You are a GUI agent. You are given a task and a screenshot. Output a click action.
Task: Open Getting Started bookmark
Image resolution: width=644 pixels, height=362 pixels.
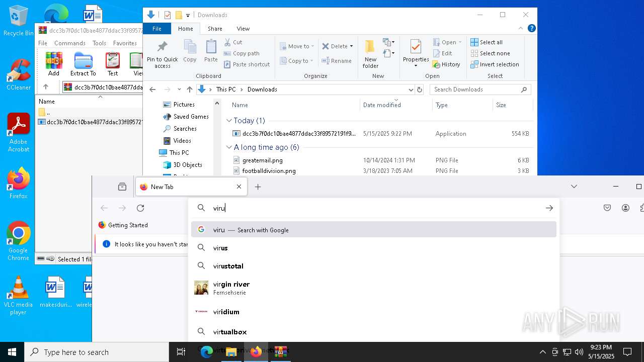coord(123,225)
